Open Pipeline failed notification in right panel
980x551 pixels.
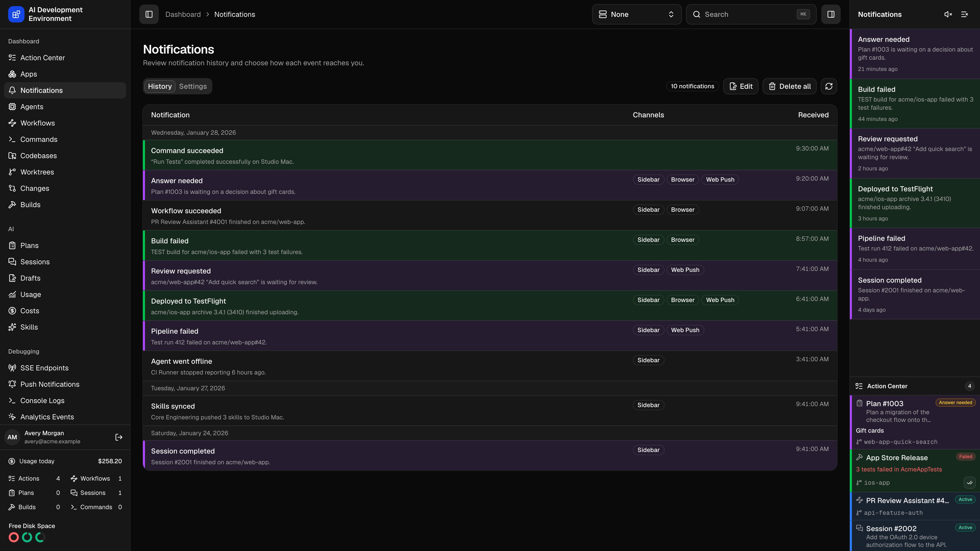tap(915, 249)
